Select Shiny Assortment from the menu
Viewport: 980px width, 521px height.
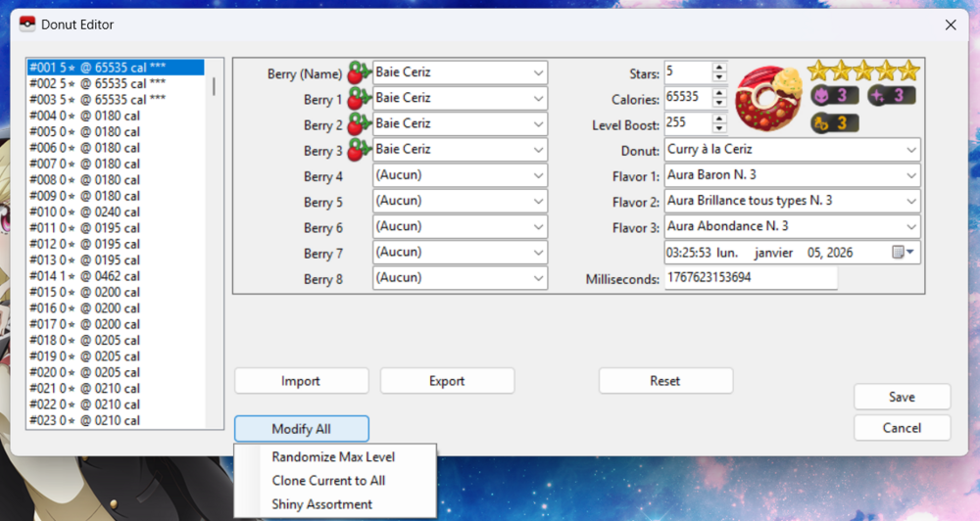pos(321,504)
